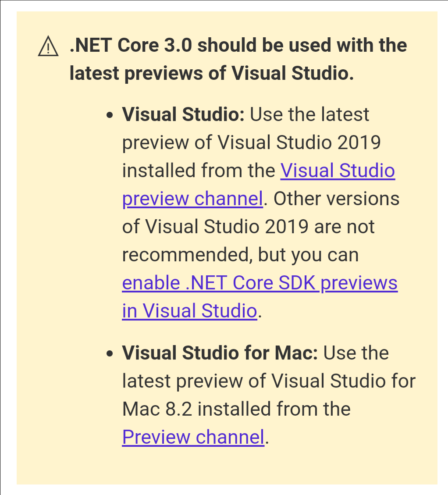The image size is (448, 495).
Task: Click 'installed from the' before Visual Studio link
Action: (199, 171)
